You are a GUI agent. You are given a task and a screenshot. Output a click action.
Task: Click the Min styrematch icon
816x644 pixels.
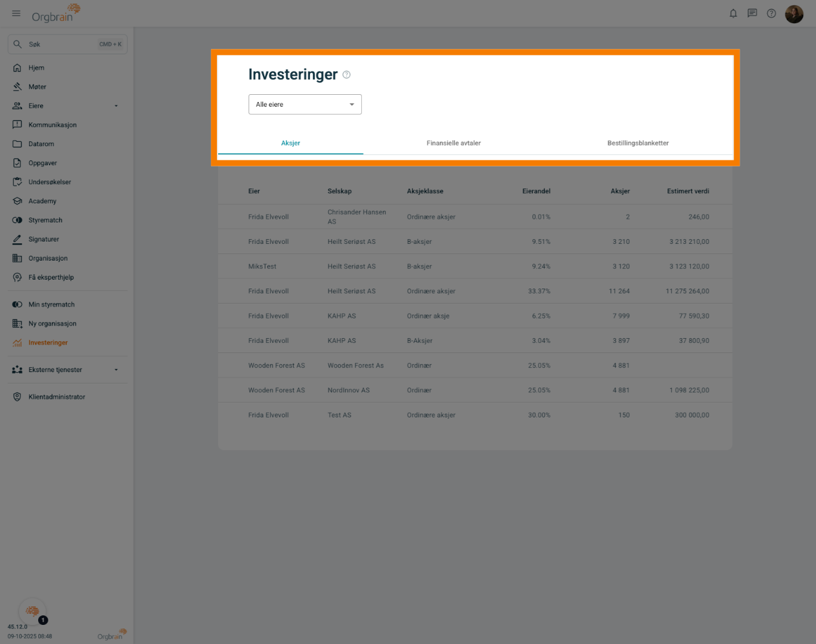coord(17,305)
